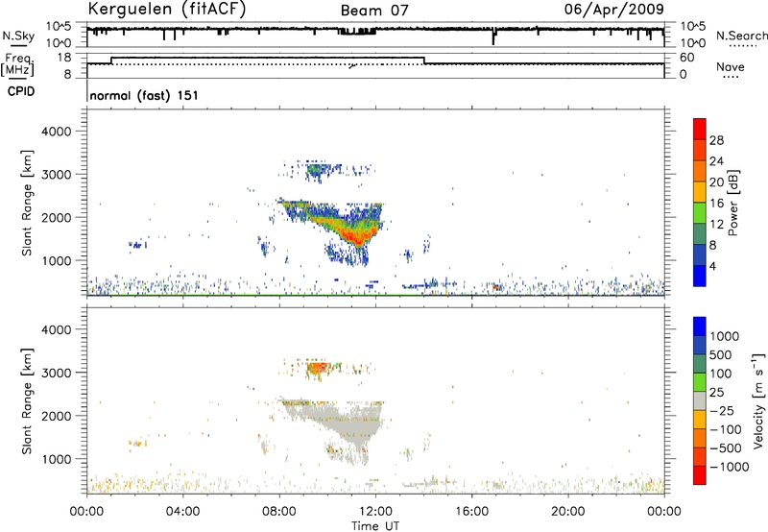Click the 'Freq. [MHz]' axis label
Image resolution: width=768 pixels, height=532 pixels.
17,65
